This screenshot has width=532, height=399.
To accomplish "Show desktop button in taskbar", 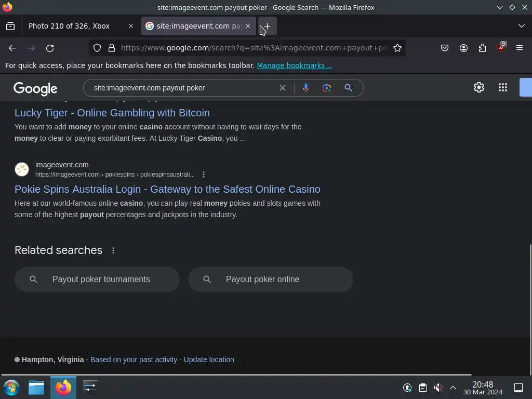I will 518,388.
